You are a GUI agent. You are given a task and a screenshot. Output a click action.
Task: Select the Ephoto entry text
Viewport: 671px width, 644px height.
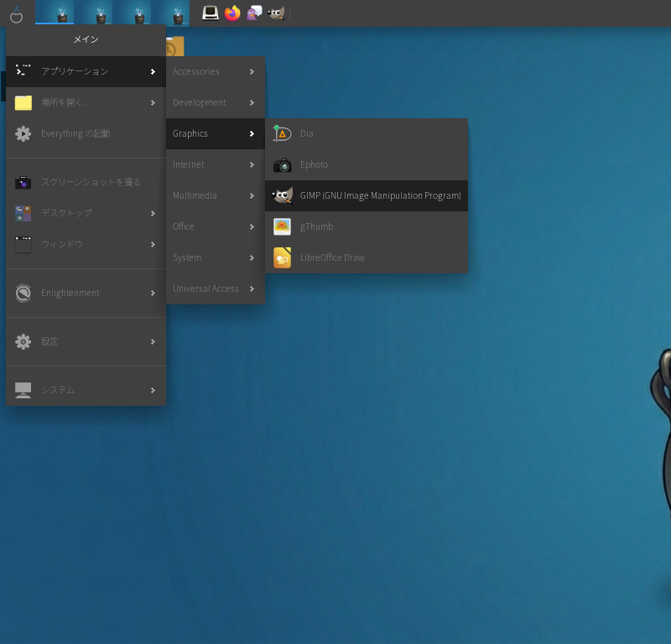tap(314, 164)
